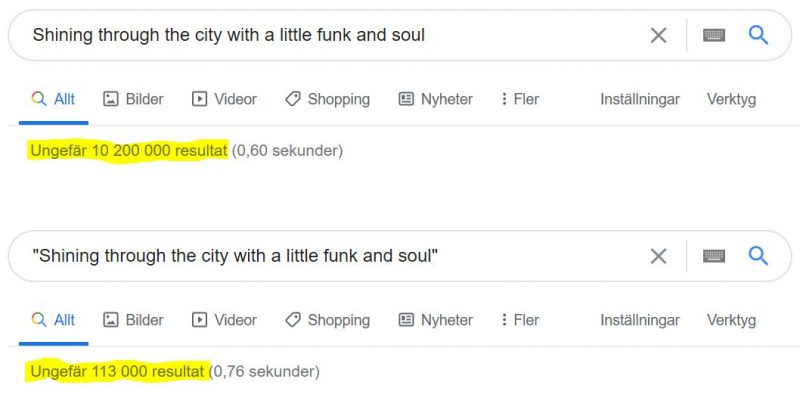Expand the bottom Fler menu
800x407 pixels.
point(519,320)
